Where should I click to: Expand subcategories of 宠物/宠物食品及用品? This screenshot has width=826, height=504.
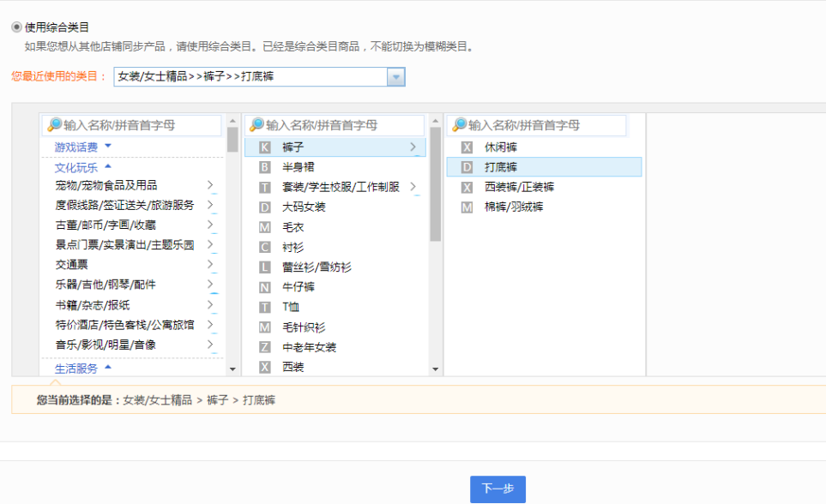[x=211, y=186]
